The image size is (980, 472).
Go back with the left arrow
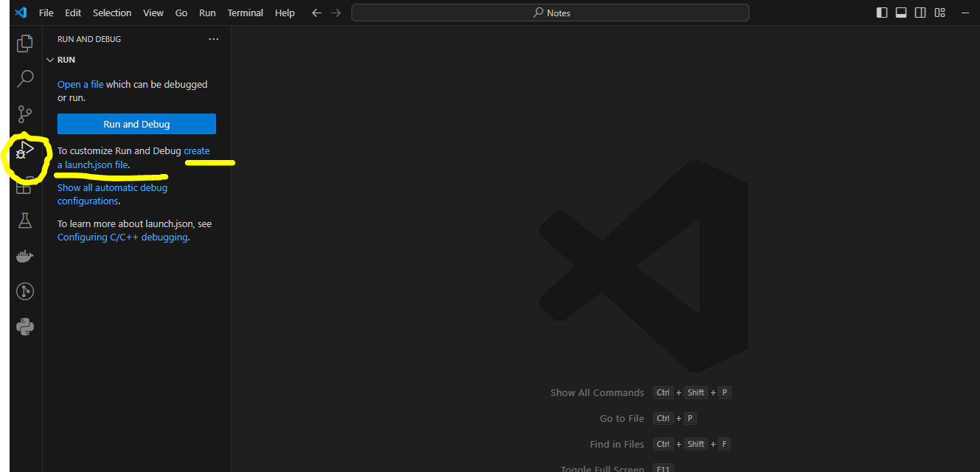pos(317,13)
